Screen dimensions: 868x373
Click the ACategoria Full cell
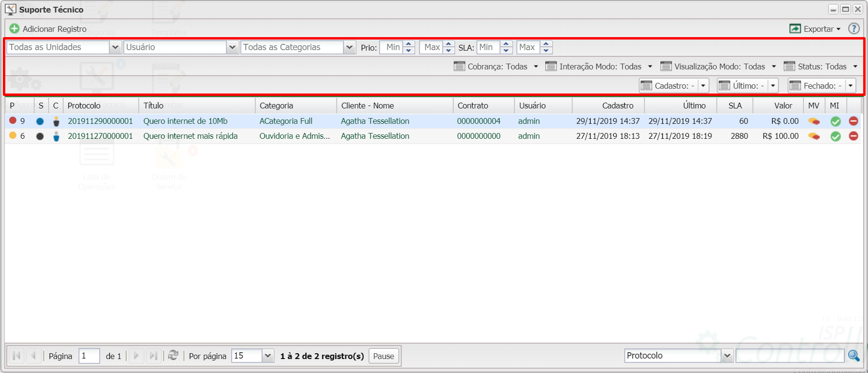click(x=286, y=121)
